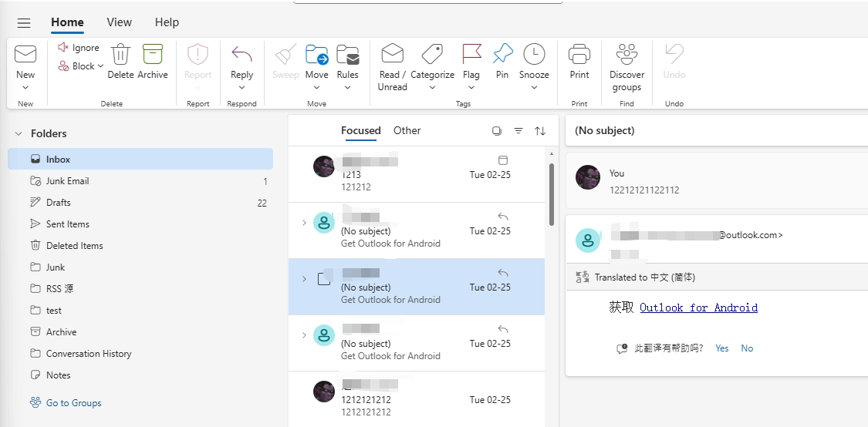Click the Categorize tag icon
The height and width of the screenshot is (427, 868).
pos(432,54)
